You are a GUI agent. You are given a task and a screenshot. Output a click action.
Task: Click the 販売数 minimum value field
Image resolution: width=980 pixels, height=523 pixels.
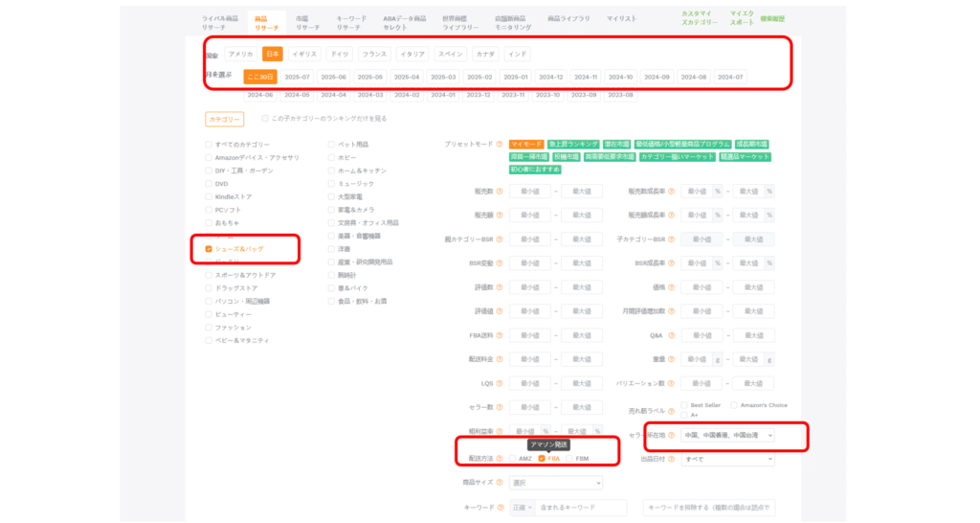pyautogui.click(x=529, y=191)
